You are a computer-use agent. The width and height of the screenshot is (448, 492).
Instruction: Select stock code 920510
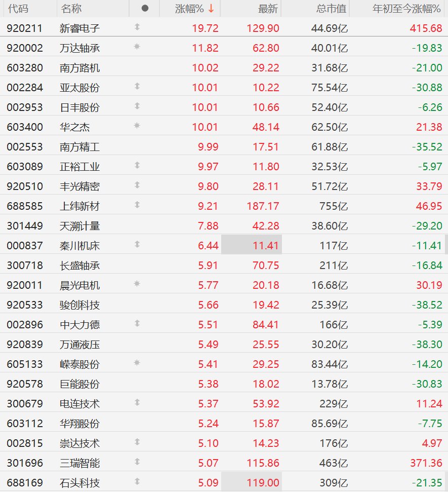(25, 186)
